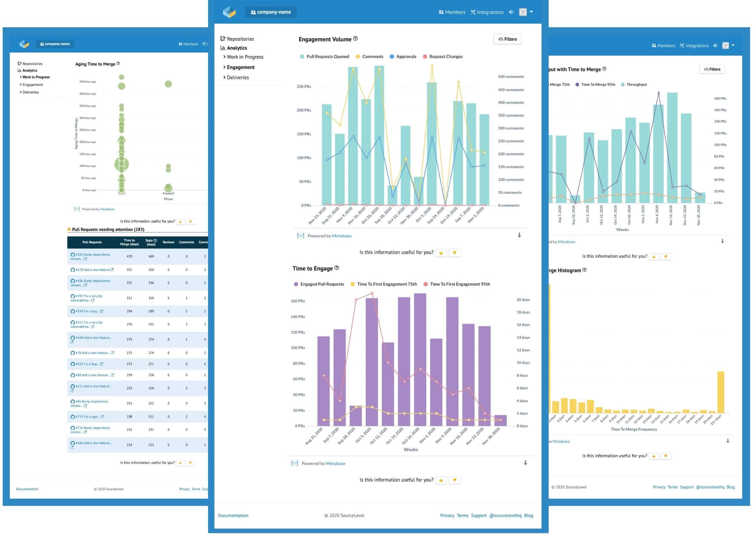Click the Oct 26, 2020 Engagement Volume bar
Screen dimensions: 756x534
379,135
